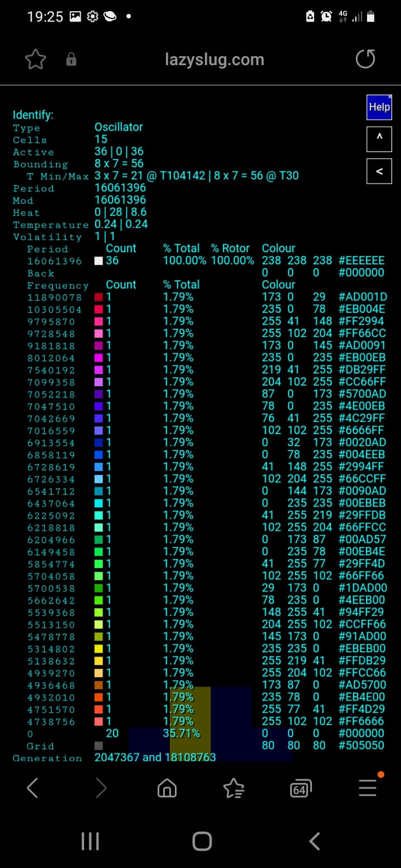Tap the battery status icon

pos(370,17)
